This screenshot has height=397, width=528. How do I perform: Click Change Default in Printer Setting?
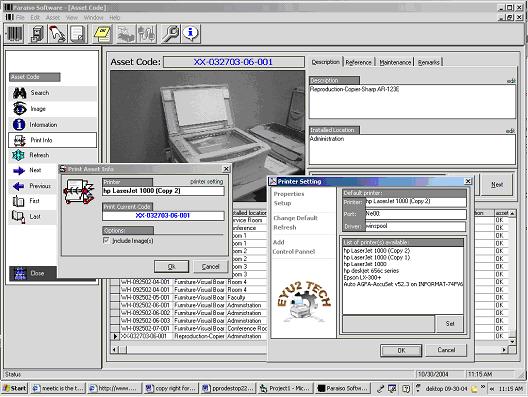[x=296, y=218]
